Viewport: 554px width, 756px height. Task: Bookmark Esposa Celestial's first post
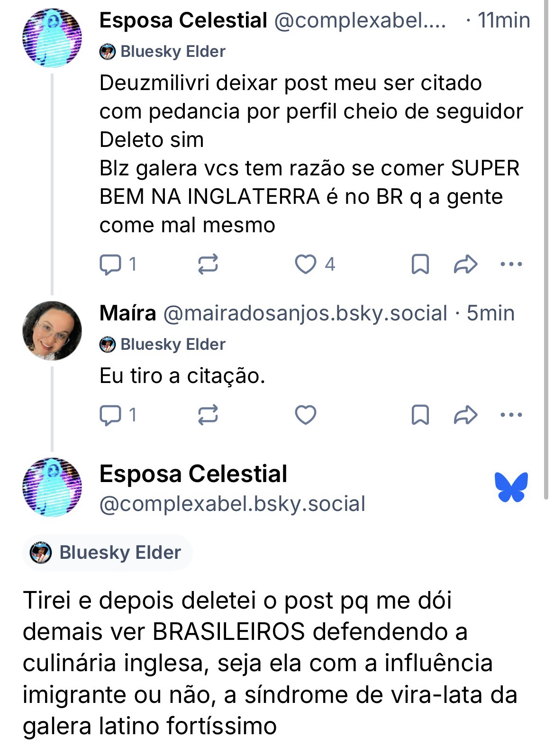[420, 264]
